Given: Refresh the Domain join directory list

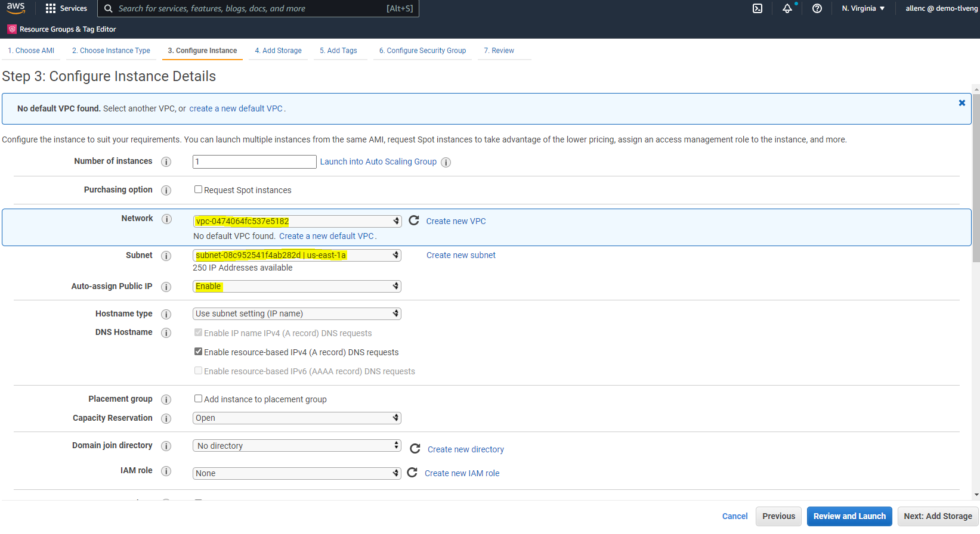Looking at the screenshot, I should pos(415,449).
